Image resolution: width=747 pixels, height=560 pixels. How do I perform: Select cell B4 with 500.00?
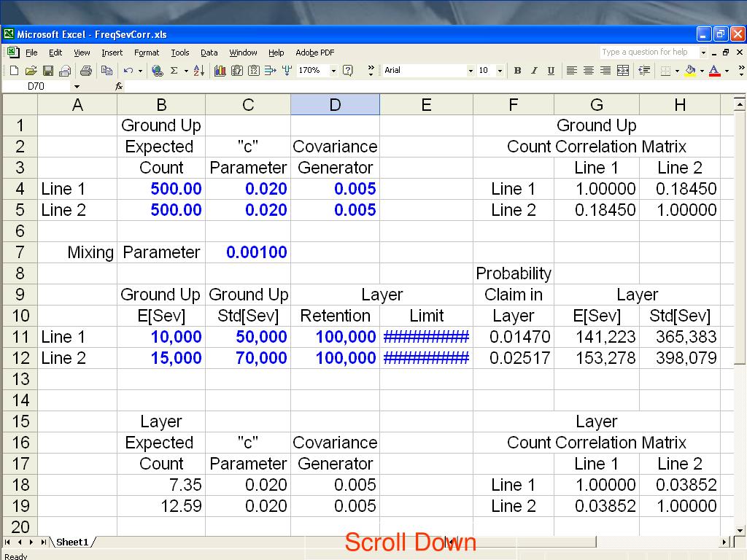[x=161, y=189]
